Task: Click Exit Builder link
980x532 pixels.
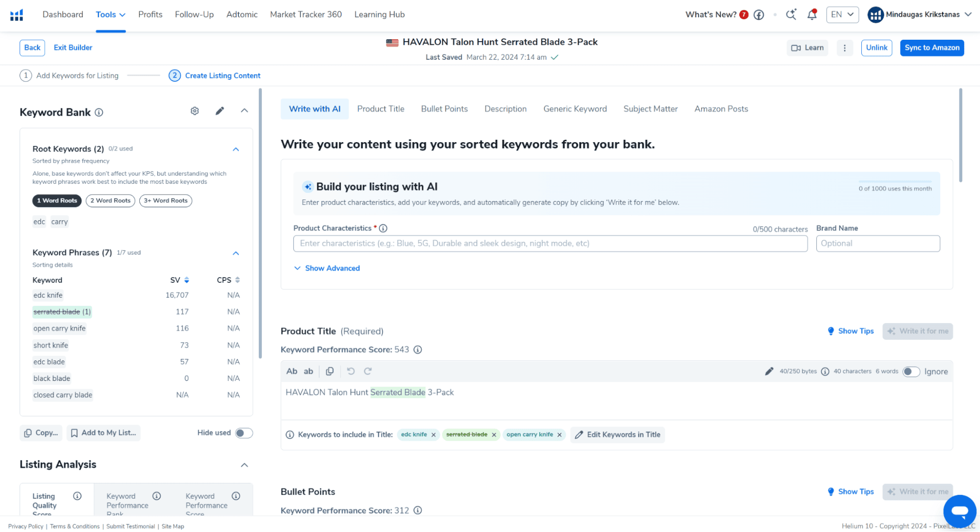Action: click(73, 48)
